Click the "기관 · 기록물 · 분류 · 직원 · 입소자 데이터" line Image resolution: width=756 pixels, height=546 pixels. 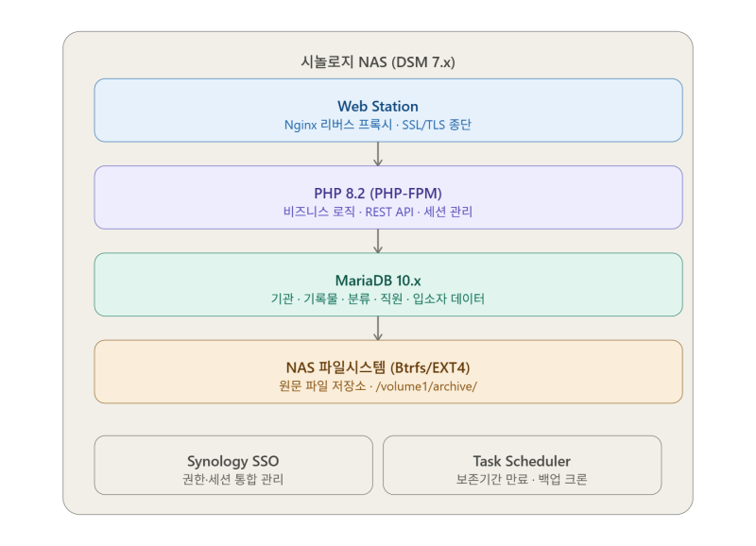[377, 299]
